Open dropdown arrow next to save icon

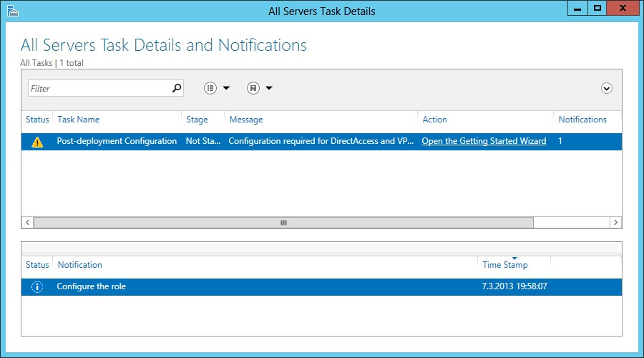tap(269, 88)
